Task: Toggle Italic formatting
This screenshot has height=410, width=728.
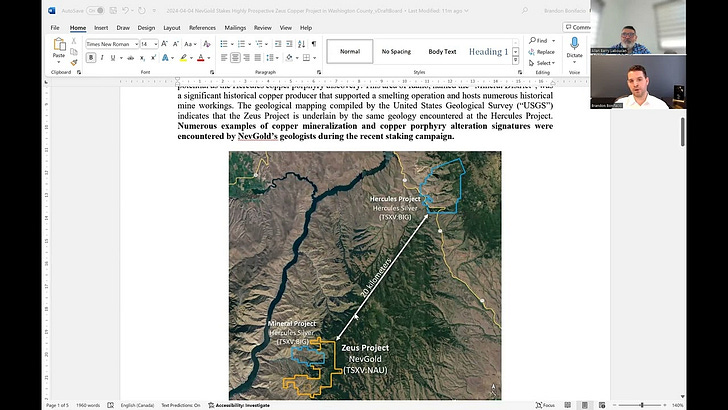Action: click(102, 58)
